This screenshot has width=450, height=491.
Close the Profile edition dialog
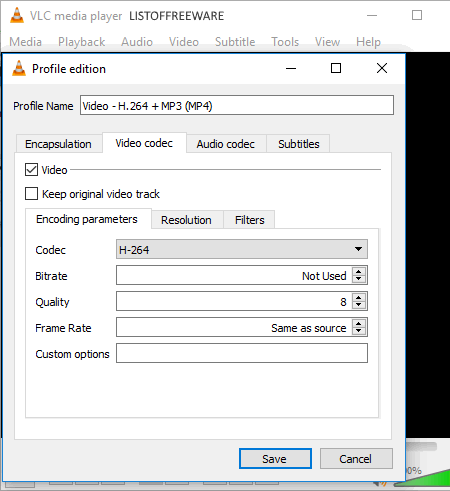[x=382, y=68]
